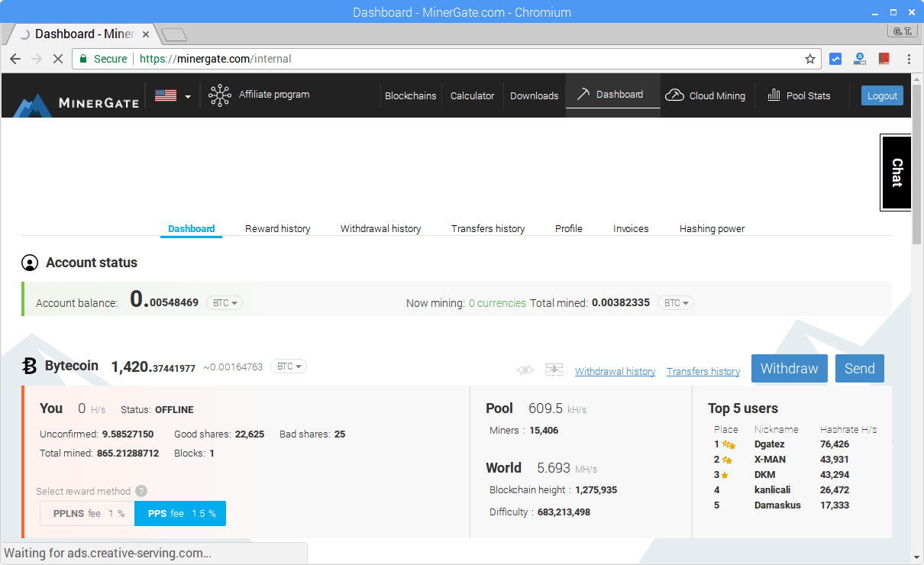This screenshot has height=565, width=924.
Task: Open Chromium's three-dot menu
Action: coord(908,59)
